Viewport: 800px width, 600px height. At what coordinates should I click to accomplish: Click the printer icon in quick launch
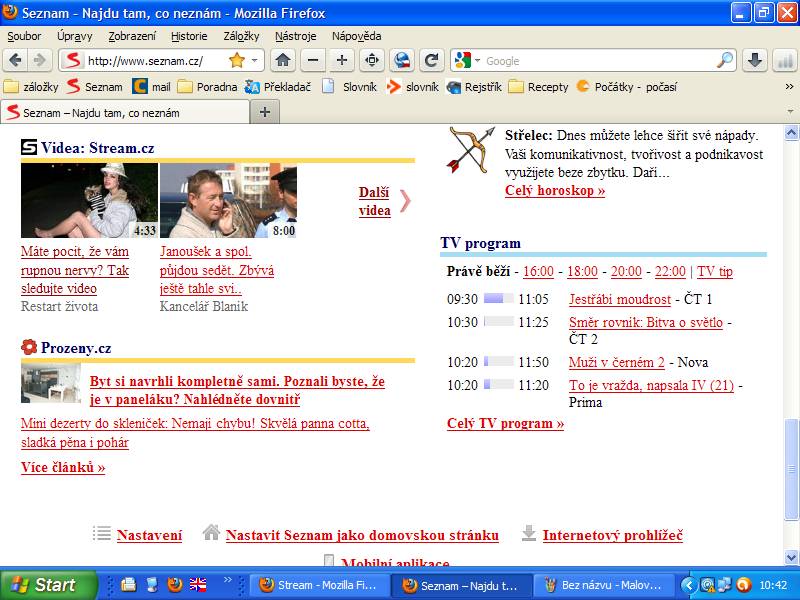tap(129, 584)
